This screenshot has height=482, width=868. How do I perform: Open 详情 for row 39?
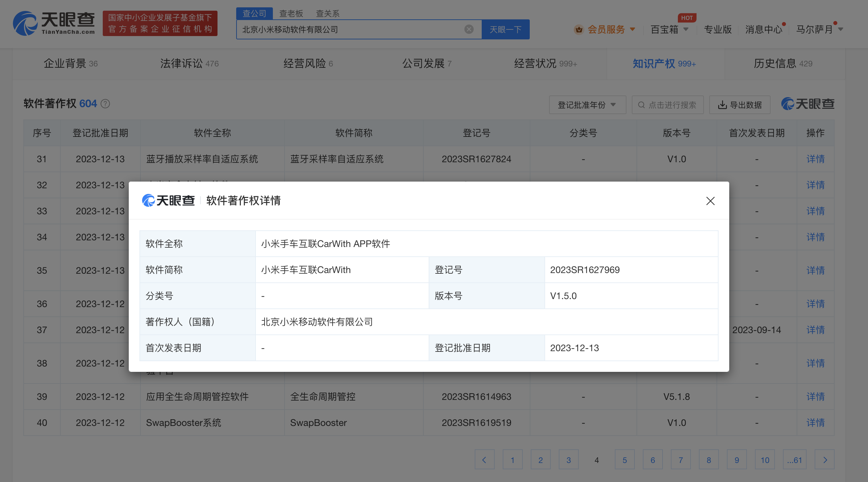tap(815, 397)
